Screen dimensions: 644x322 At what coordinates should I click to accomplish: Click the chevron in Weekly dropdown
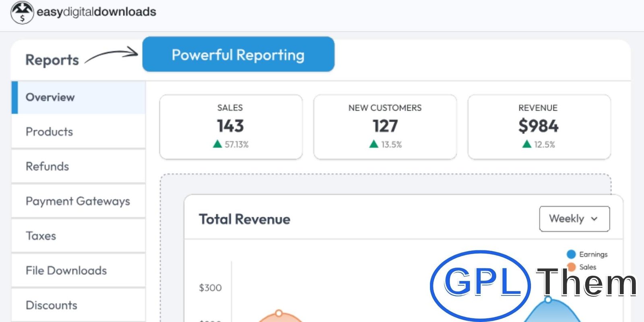pyautogui.click(x=594, y=219)
